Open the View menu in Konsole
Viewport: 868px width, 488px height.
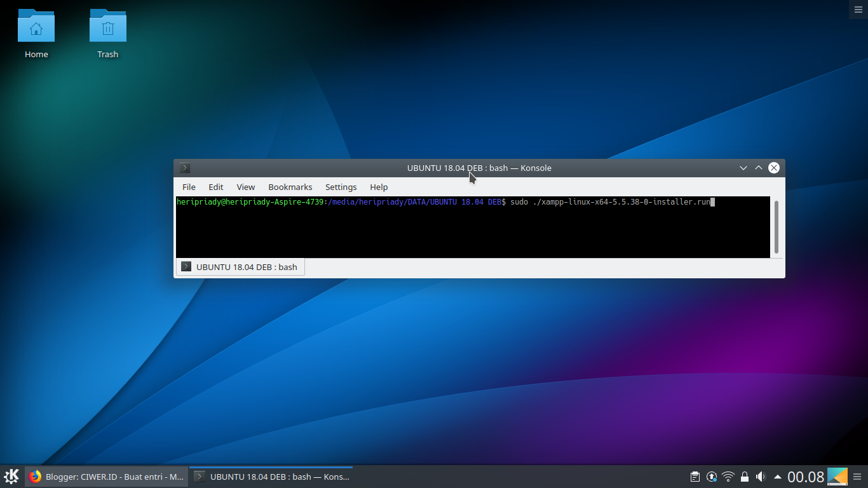click(x=246, y=187)
